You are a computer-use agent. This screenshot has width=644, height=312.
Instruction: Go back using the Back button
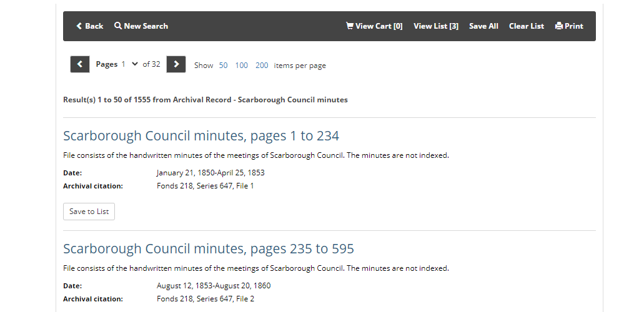click(x=89, y=26)
